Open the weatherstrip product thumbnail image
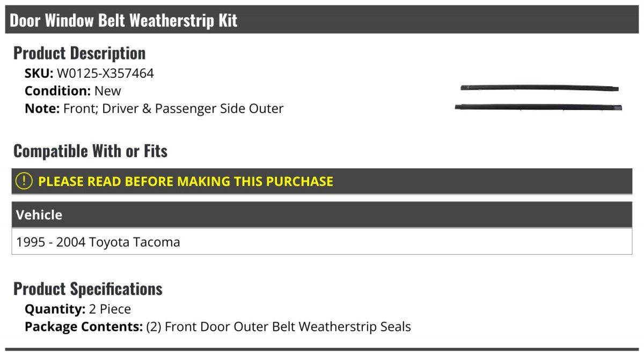Viewport: 644px width, 356px height. point(538,98)
